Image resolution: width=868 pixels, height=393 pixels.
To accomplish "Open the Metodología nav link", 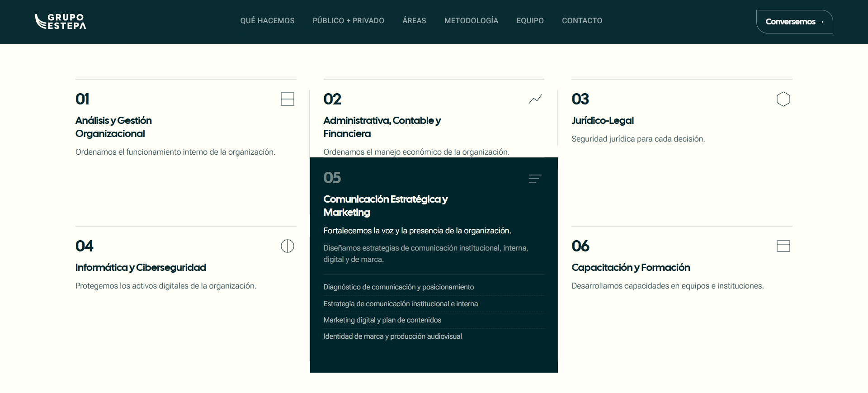I will click(472, 21).
